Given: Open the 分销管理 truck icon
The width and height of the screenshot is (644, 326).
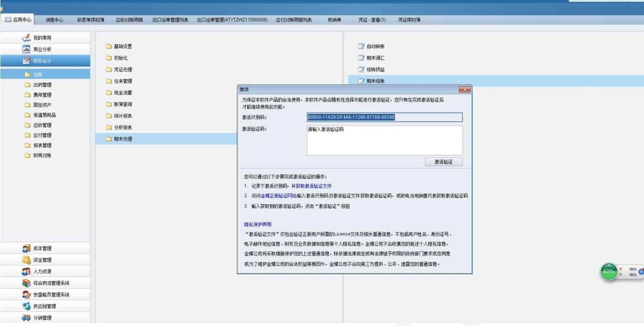Looking at the screenshot, I should point(26,318).
